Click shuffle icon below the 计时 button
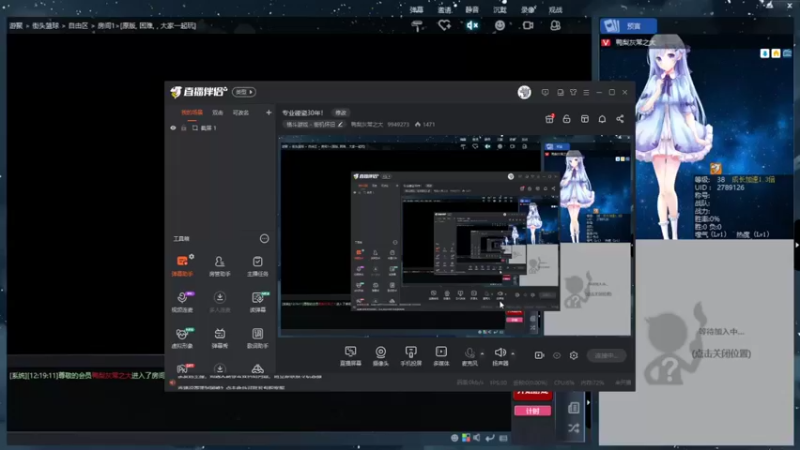 point(573,428)
